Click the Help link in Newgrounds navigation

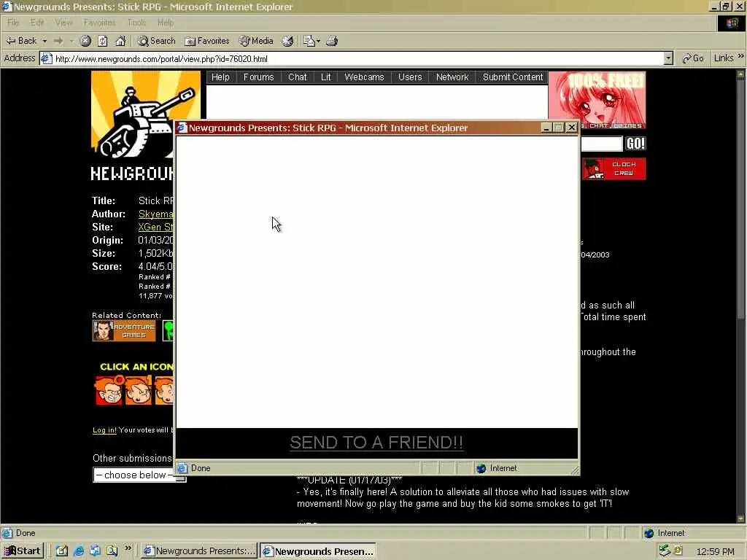click(220, 77)
